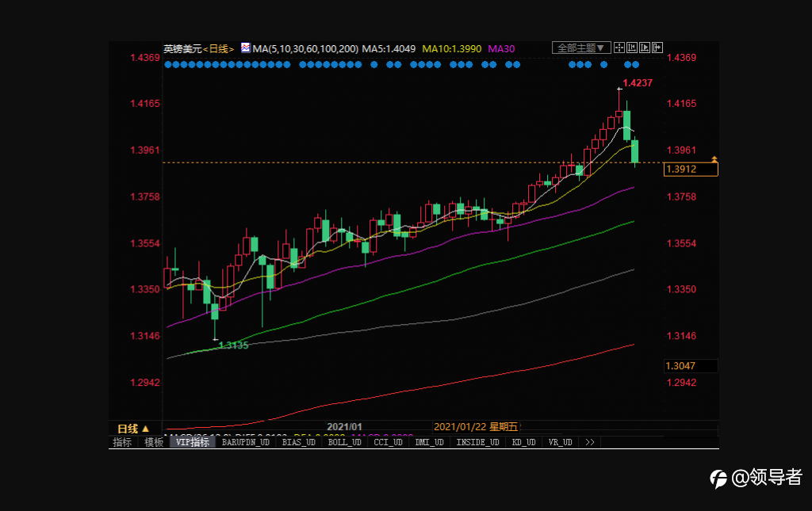Select the KD_UD indicator
Screen dimensions: 812x511
pyautogui.click(x=523, y=442)
